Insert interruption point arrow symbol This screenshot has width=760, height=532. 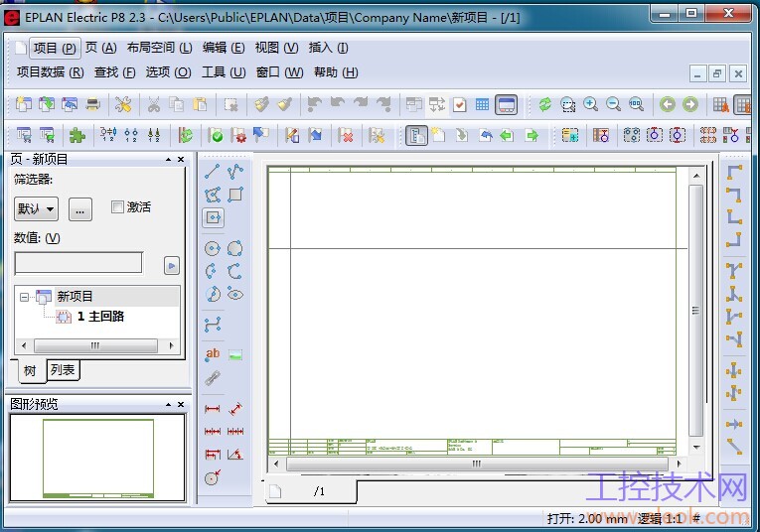[734, 424]
